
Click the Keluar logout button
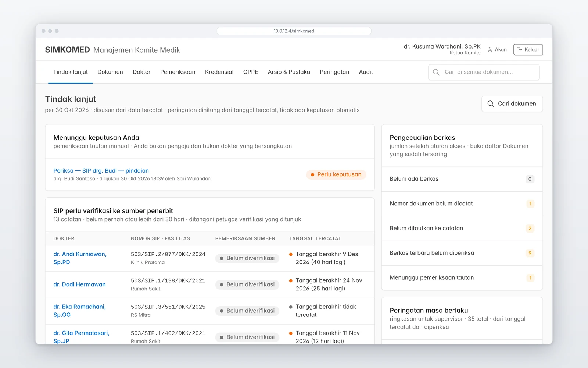pos(528,50)
